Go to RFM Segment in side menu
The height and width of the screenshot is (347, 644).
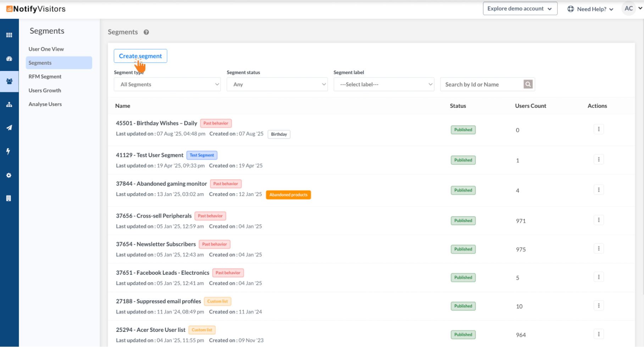[x=45, y=77]
